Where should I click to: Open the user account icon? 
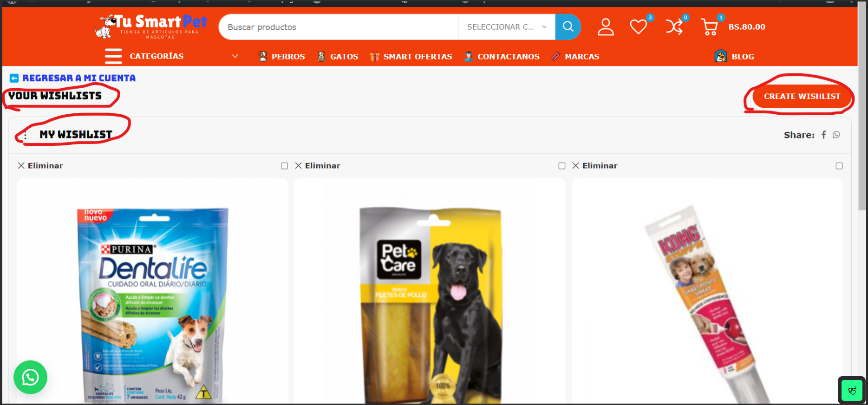[x=606, y=27]
